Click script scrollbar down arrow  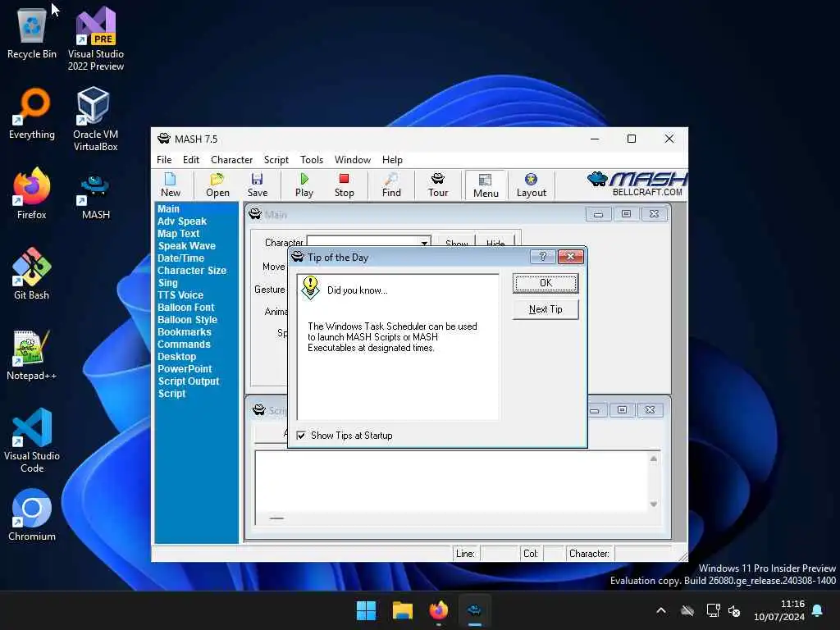(x=654, y=504)
